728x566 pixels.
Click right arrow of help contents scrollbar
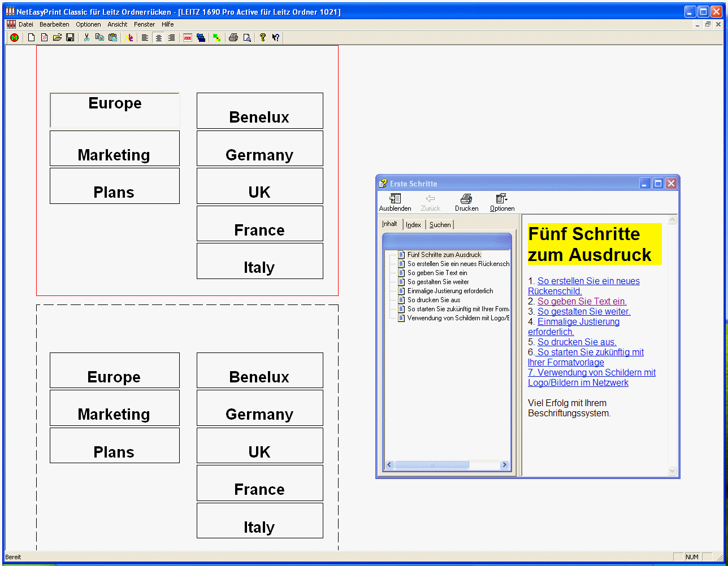pos(505,465)
